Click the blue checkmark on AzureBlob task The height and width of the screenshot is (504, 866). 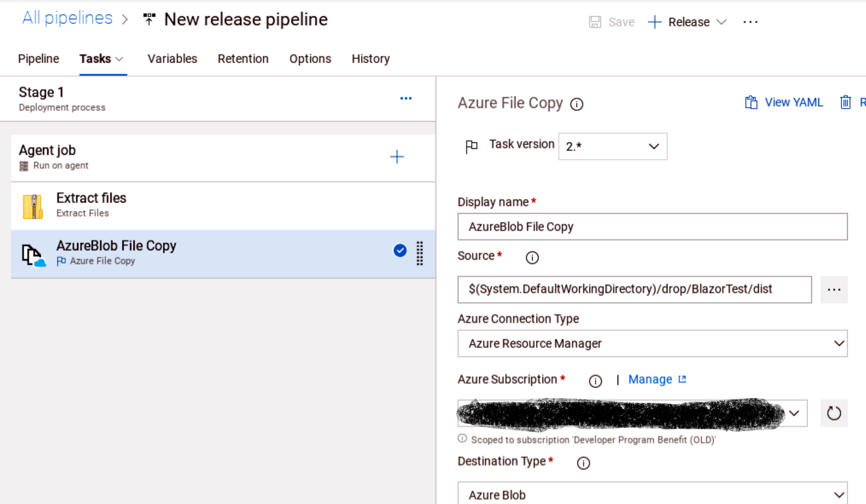400,250
